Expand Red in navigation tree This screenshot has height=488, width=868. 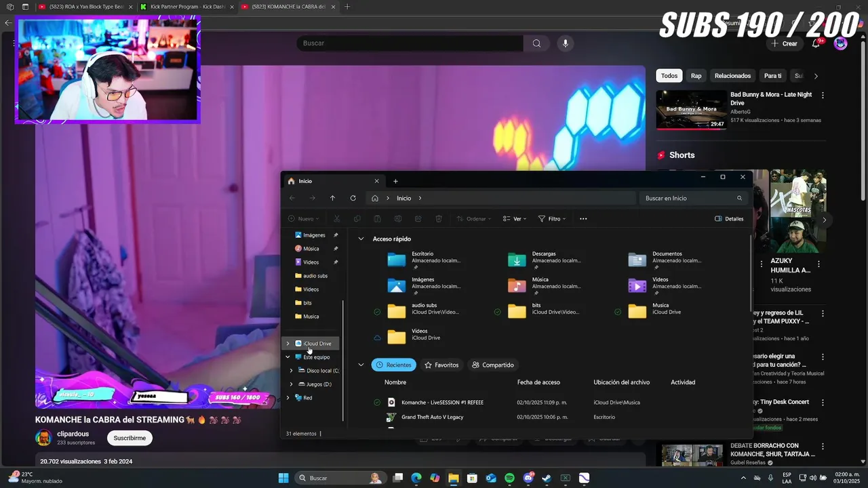coord(288,398)
